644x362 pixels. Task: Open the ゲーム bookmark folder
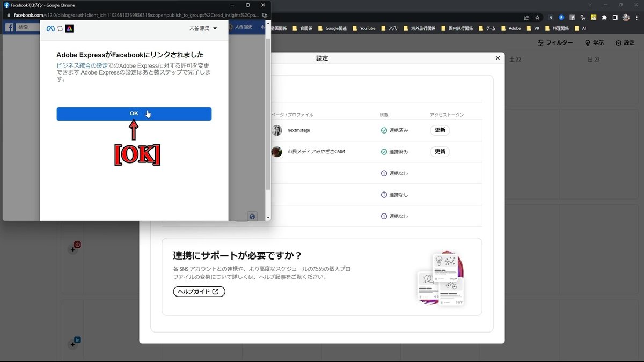click(x=487, y=28)
